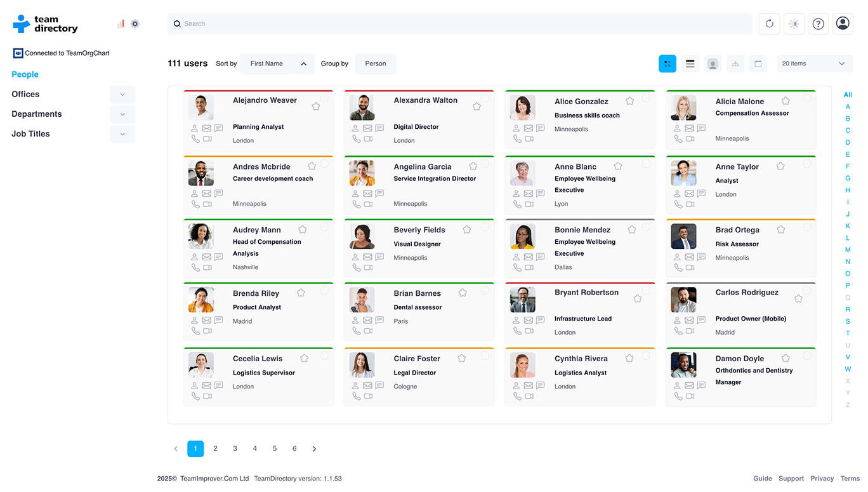Select the checkbox on Damon Doyle's card
The height and width of the screenshot is (492, 868).
pyautogui.click(x=807, y=356)
